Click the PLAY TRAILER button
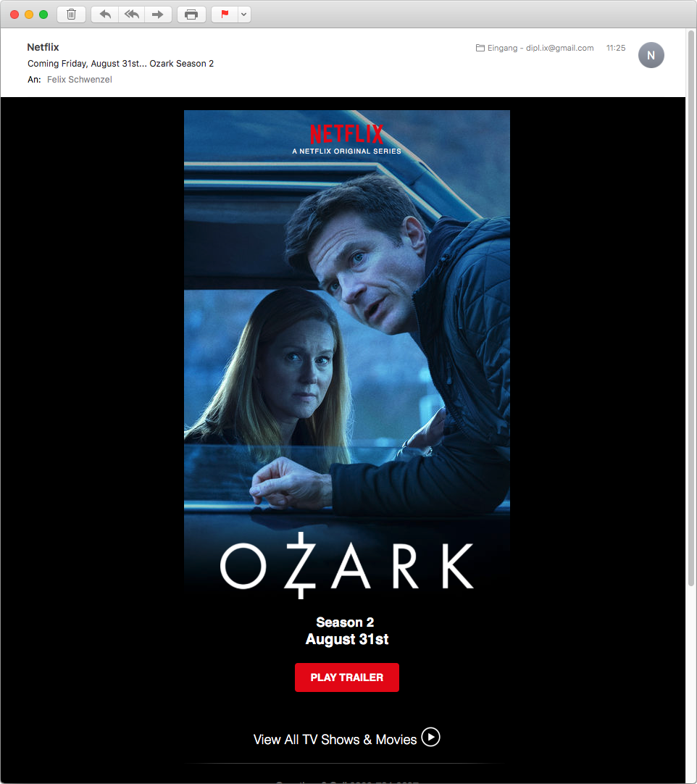 click(x=347, y=677)
